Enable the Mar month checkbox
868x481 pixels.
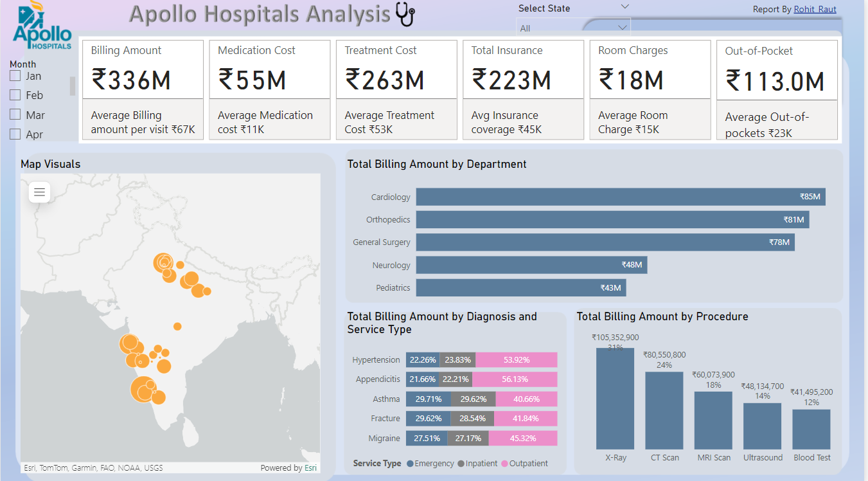(x=15, y=115)
